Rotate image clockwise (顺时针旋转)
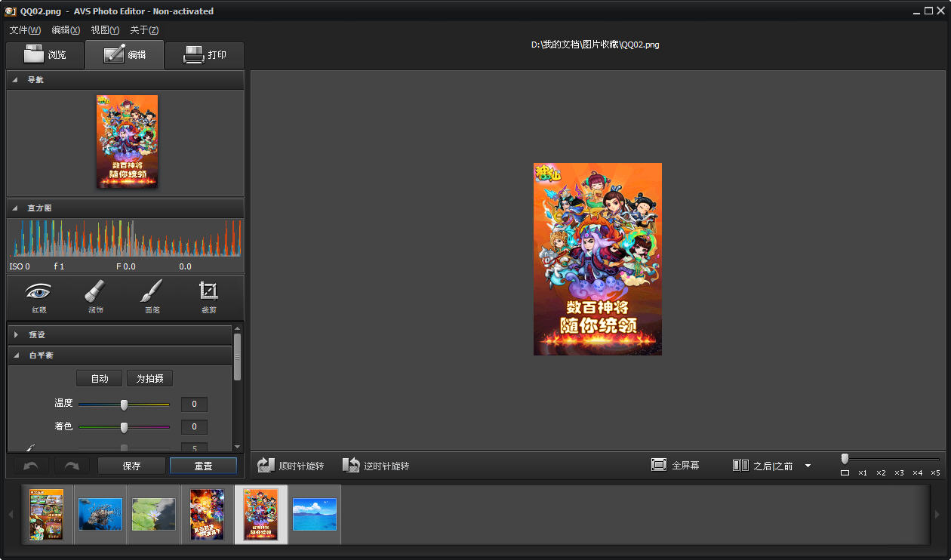Viewport: 951px width, 560px height. [x=291, y=466]
